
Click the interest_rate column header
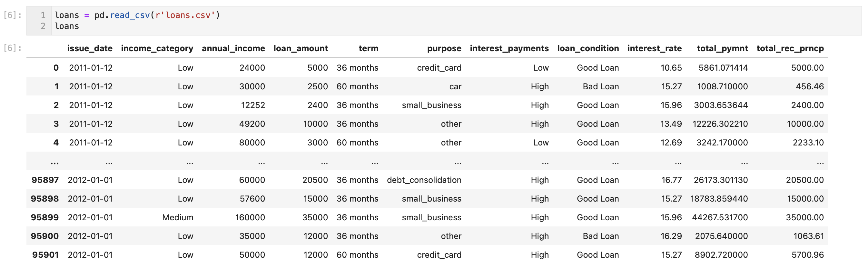pos(654,48)
